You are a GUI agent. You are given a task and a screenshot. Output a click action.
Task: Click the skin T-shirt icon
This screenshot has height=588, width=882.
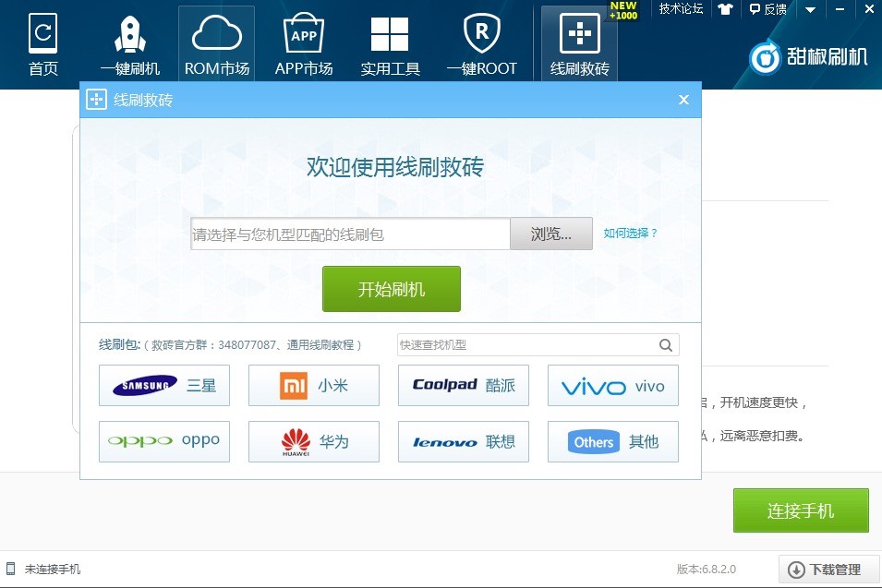(726, 9)
